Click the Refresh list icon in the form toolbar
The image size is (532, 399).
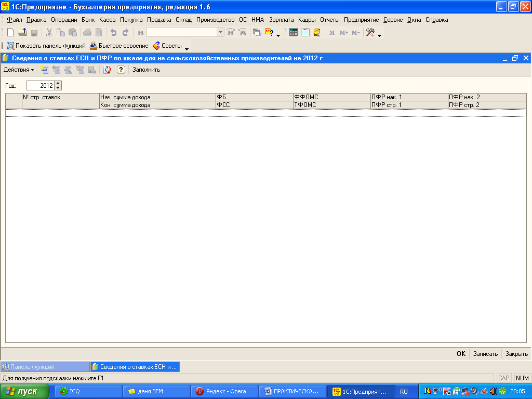click(107, 70)
